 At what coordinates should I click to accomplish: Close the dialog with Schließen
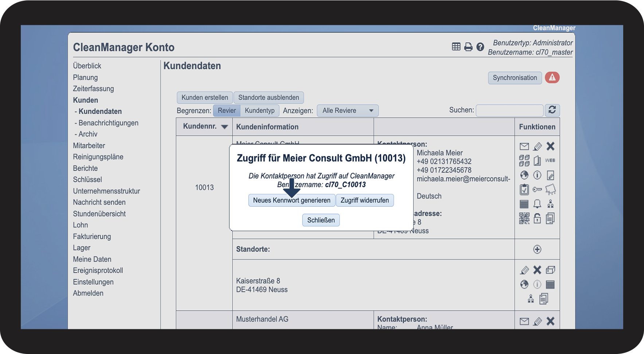tap(321, 220)
